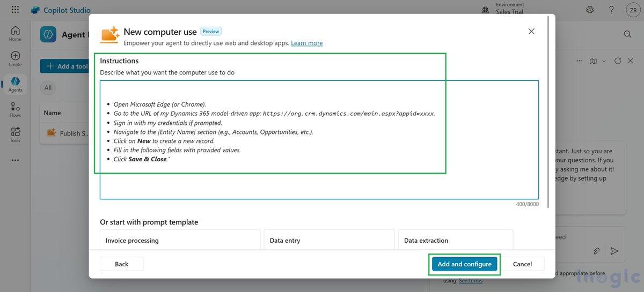Open Flows in the left sidebar

(15, 110)
